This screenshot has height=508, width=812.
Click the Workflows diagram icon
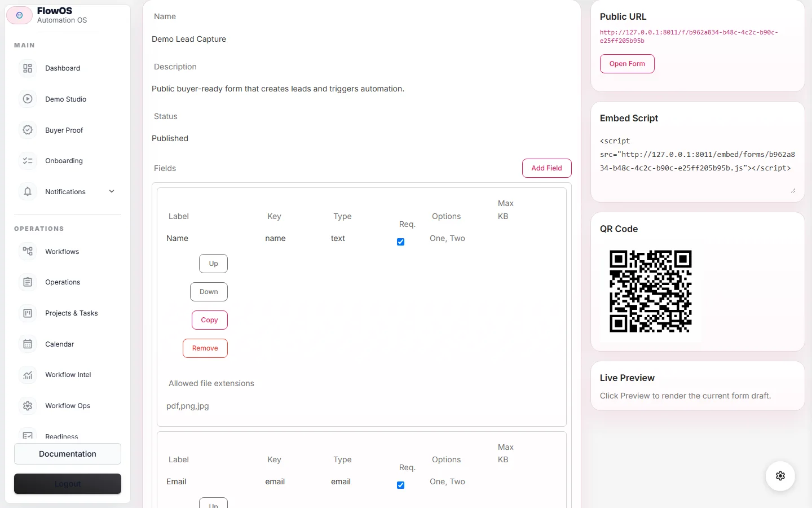(28, 251)
